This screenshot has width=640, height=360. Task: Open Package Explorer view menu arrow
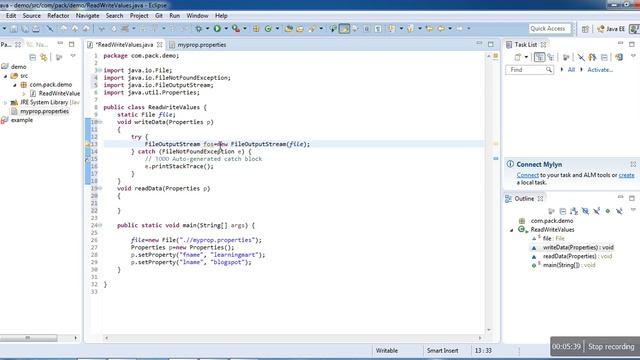point(73,56)
